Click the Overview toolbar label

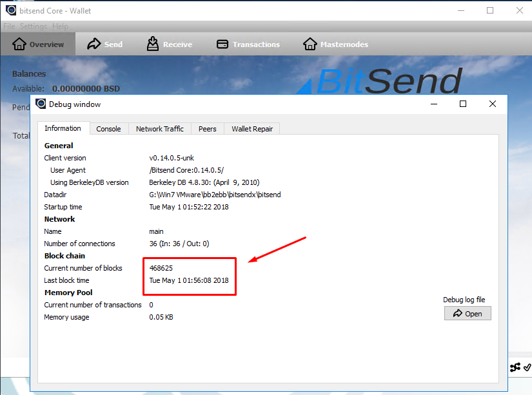(46, 44)
